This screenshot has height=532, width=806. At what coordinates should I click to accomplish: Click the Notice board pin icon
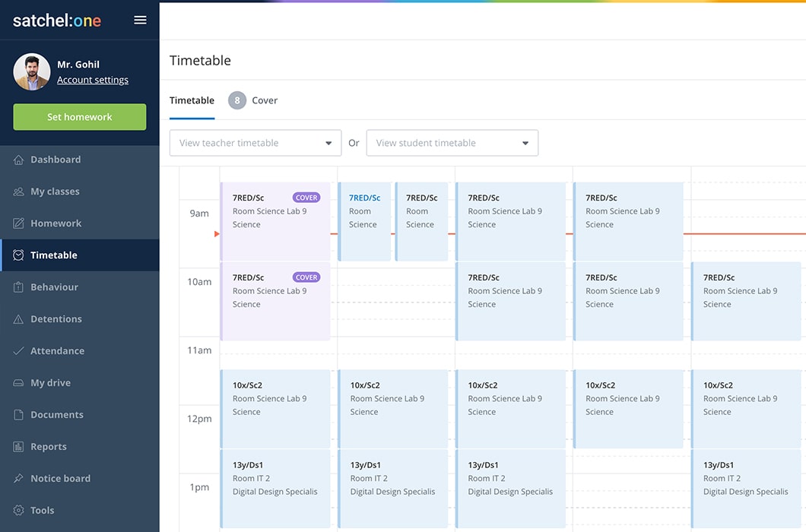(19, 479)
